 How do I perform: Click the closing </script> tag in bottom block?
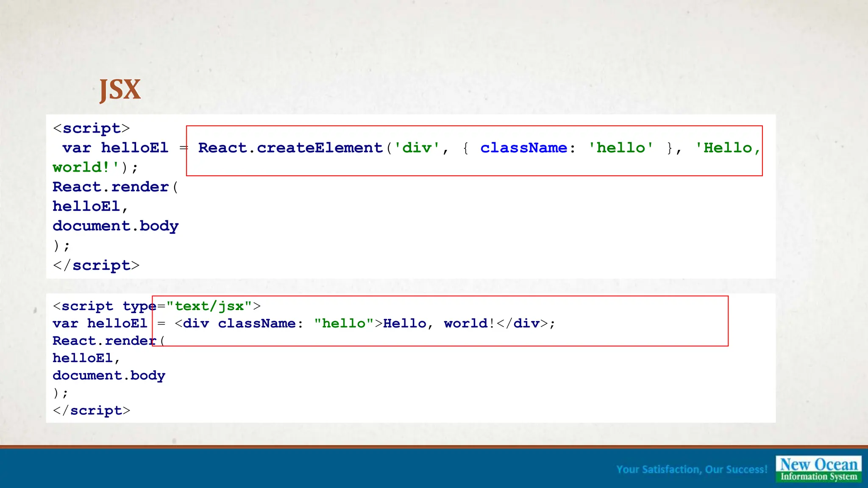tap(92, 410)
